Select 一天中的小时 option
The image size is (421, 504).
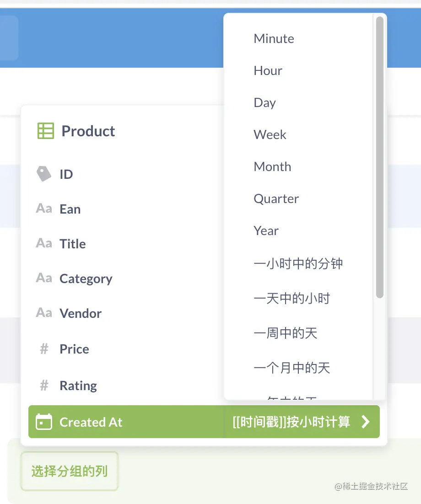coord(291,298)
